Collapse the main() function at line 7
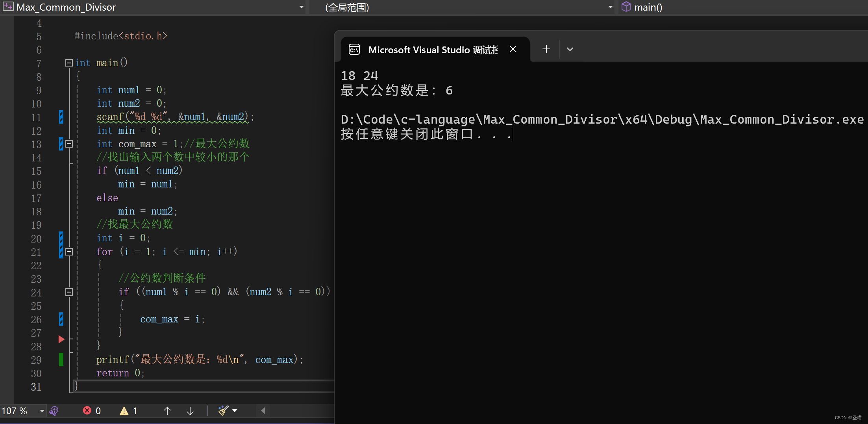868x424 pixels. (x=69, y=63)
